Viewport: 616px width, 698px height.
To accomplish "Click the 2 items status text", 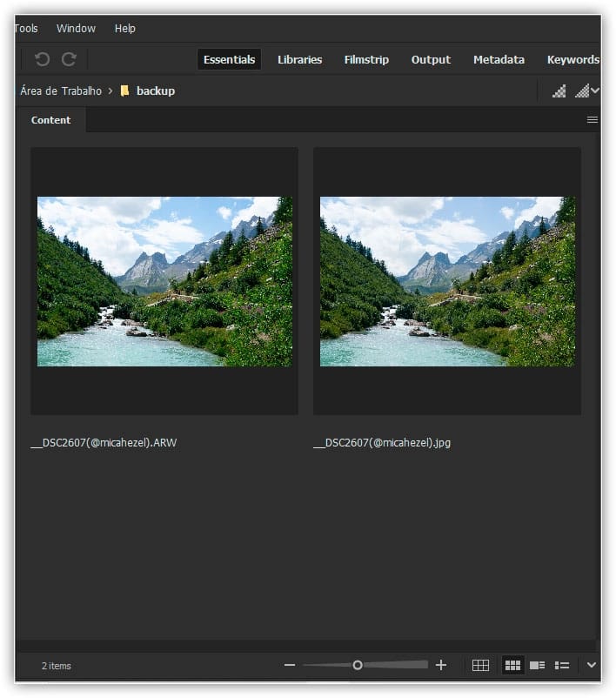I will (57, 666).
